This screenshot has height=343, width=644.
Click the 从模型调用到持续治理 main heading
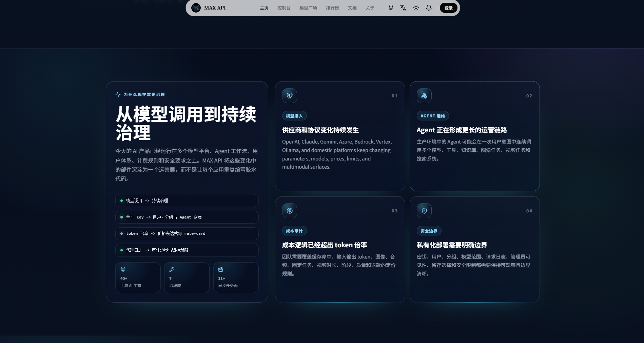pos(186,123)
